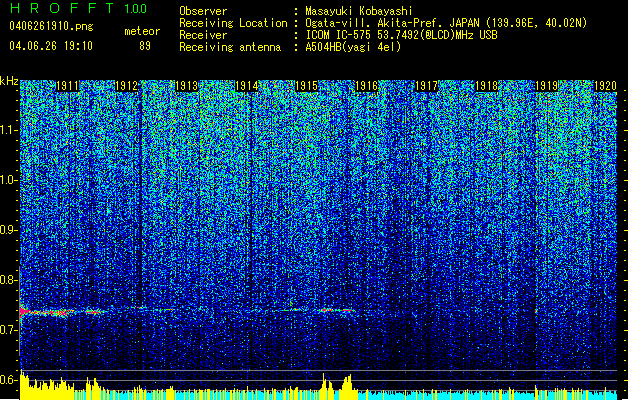Click the date stamp 04.06.26 19:10
Screen dimensions: 629x400
point(51,46)
